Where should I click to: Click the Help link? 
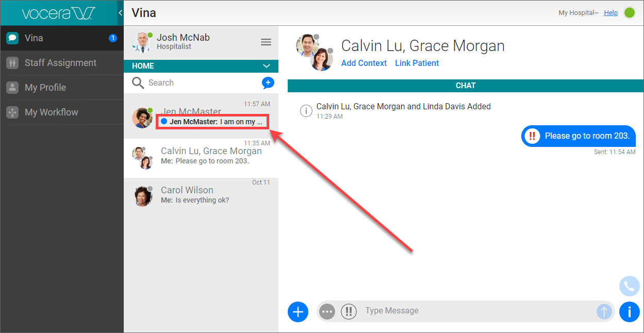610,13
